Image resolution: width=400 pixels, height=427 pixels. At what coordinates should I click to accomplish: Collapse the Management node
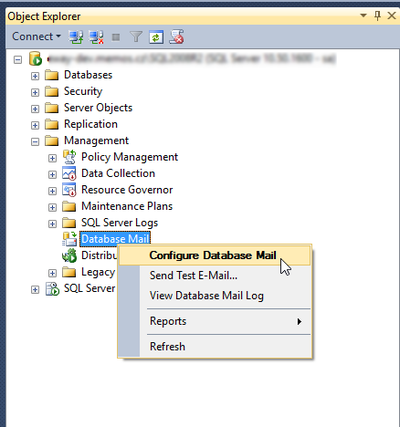point(35,142)
